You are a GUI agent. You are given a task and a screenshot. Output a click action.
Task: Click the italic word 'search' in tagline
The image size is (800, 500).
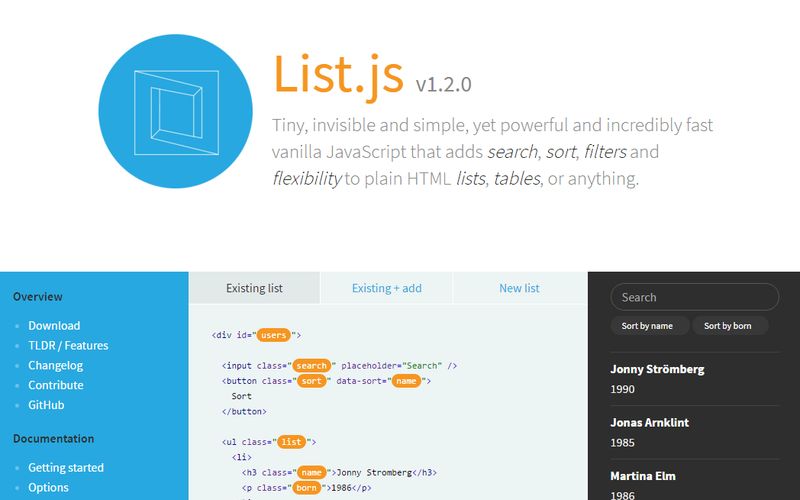click(513, 152)
